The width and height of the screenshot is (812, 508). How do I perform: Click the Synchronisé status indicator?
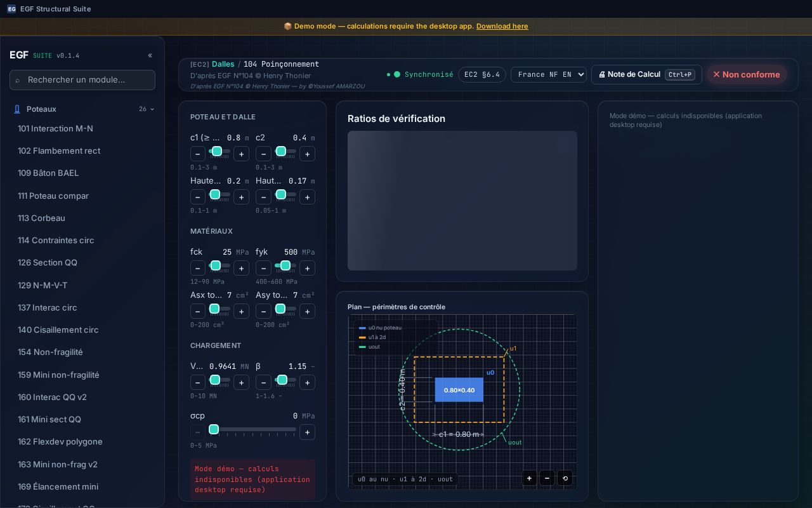pos(420,74)
